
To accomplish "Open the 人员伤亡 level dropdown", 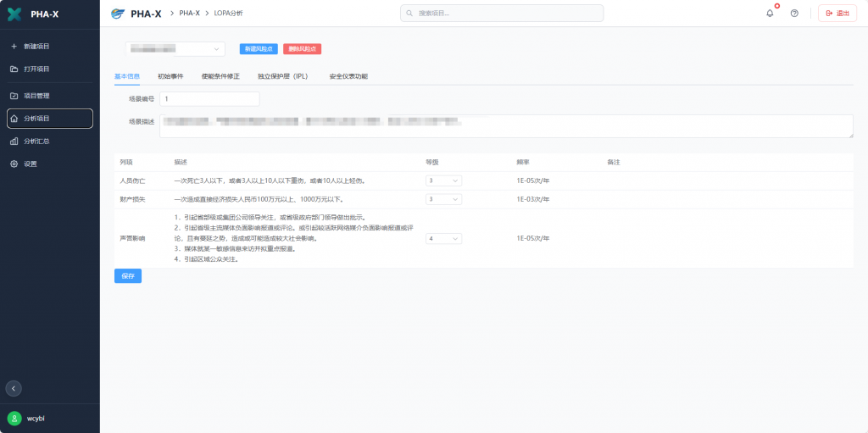I will click(443, 180).
